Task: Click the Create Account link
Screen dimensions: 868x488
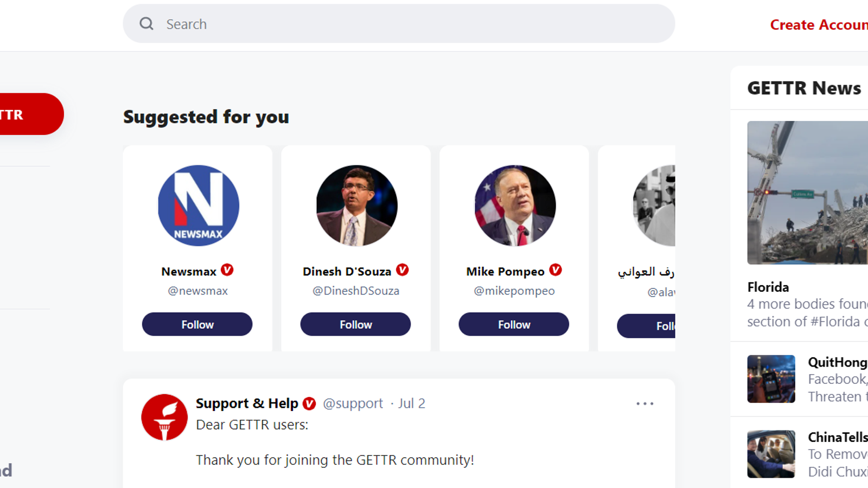Action: 818,25
